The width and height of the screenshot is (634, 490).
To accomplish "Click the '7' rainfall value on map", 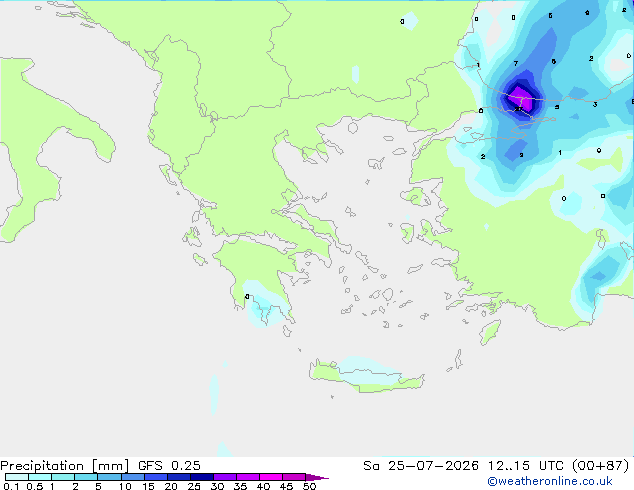I will [x=516, y=63].
